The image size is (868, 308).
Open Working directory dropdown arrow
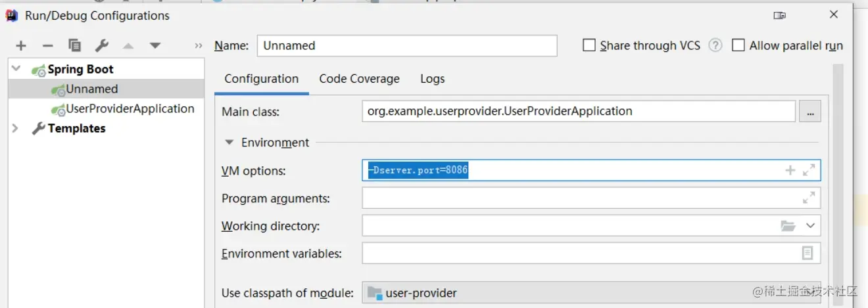point(810,226)
